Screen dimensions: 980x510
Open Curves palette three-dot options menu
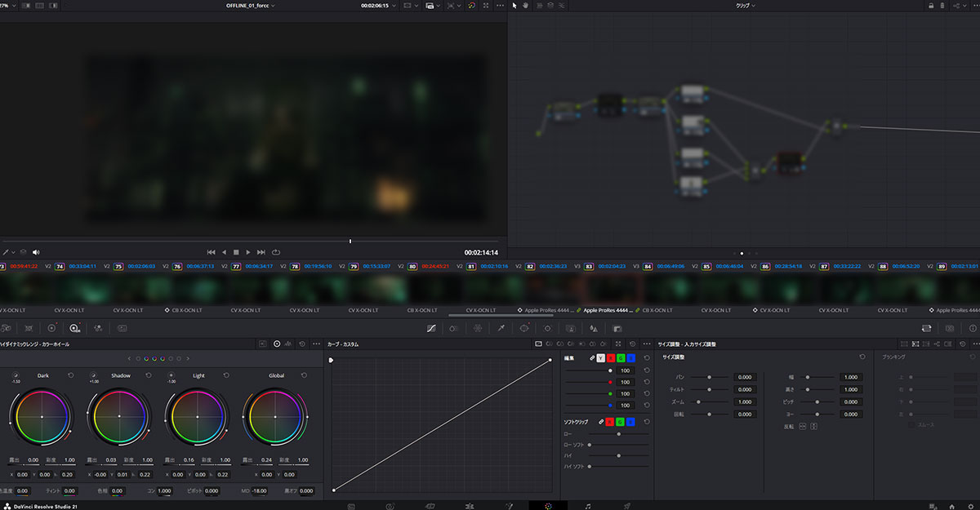coord(647,344)
